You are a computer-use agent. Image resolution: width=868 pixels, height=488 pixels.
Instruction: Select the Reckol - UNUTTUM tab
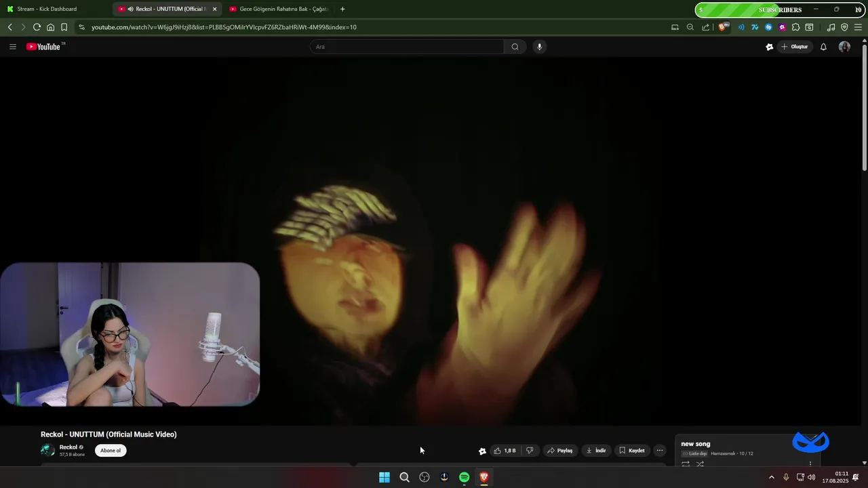tap(166, 9)
